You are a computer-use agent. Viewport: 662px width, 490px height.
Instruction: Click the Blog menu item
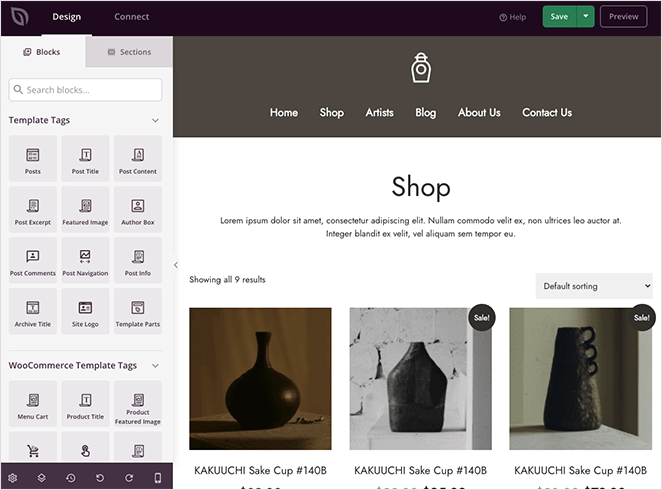[x=426, y=113]
